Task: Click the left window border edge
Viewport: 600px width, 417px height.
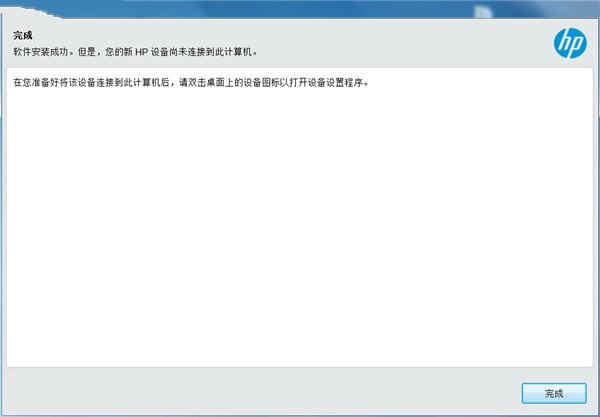Action: [x=2, y=214]
